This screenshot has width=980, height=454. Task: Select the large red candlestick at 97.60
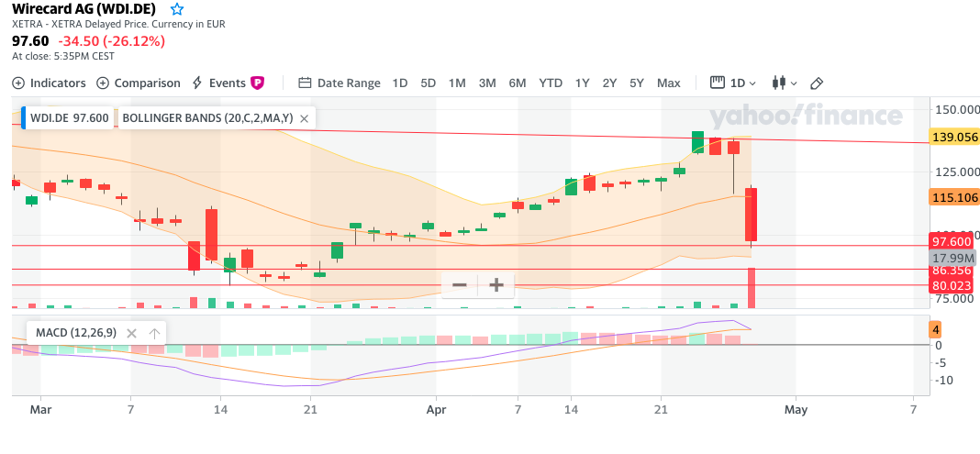pos(751,215)
